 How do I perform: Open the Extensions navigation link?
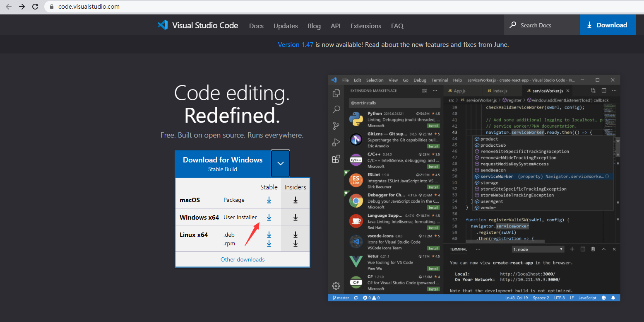(366, 26)
